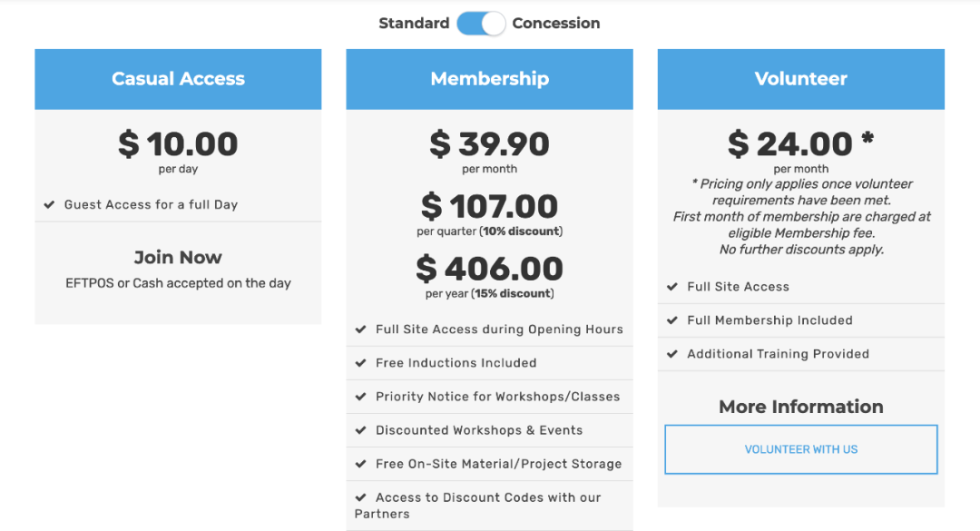Click the More Information heading

[801, 407]
